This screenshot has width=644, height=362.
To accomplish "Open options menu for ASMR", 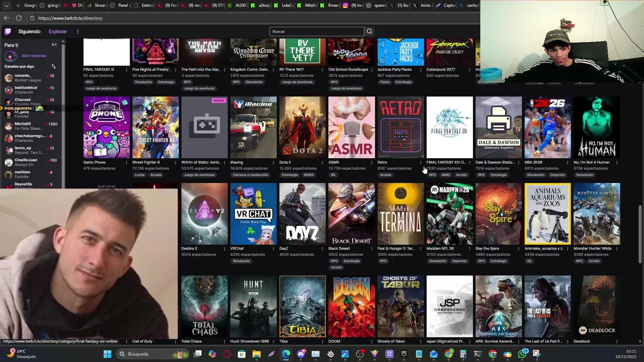I will coord(372,162).
